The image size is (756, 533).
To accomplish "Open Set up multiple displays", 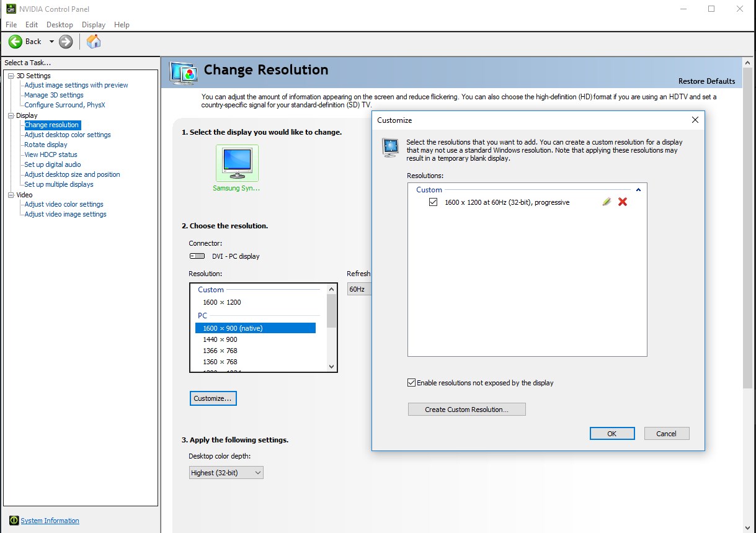I will click(x=59, y=184).
